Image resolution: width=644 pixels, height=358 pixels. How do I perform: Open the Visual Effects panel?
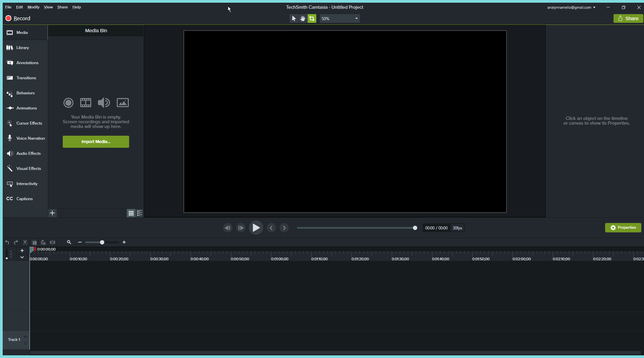[25, 169]
